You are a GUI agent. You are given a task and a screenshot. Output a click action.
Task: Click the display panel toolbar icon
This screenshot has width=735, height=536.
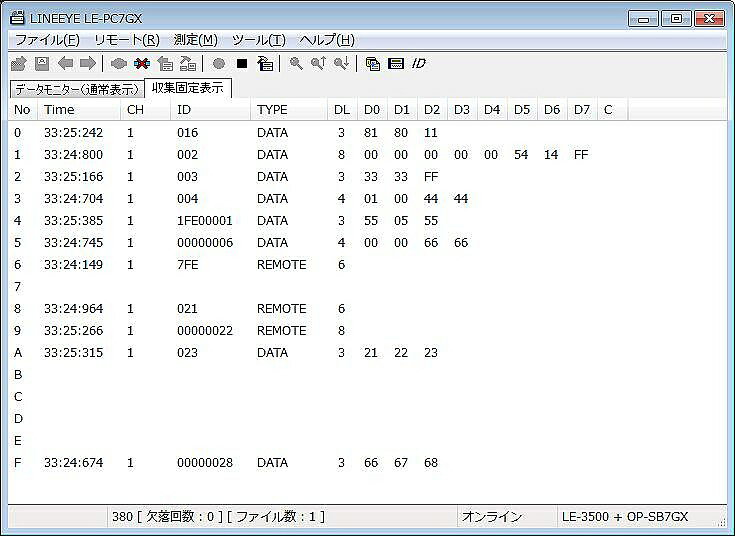(396, 63)
